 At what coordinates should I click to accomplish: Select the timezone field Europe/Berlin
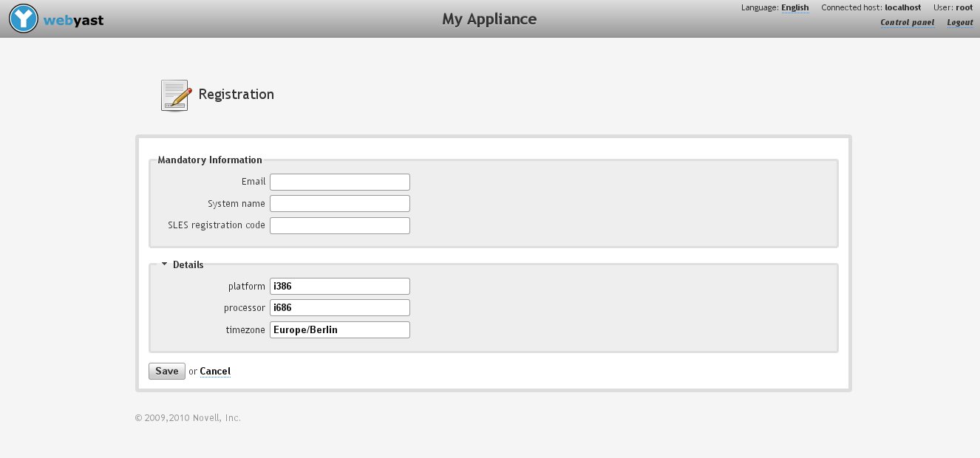(339, 330)
